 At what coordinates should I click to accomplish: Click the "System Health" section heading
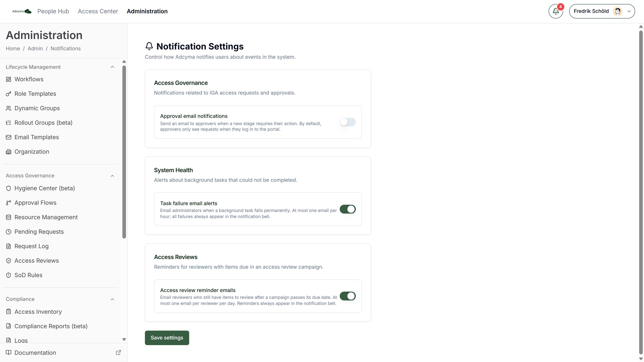coord(173,170)
